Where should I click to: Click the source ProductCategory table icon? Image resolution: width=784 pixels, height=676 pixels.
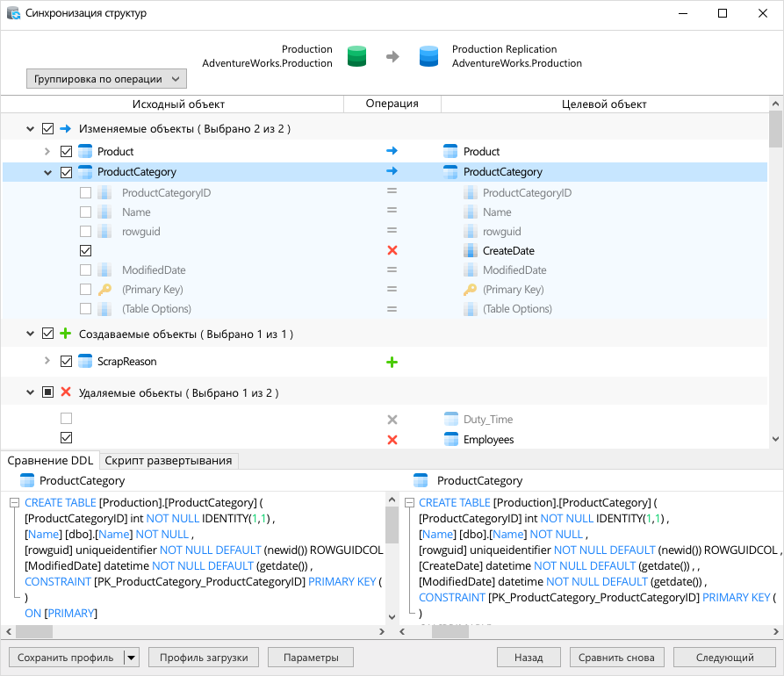(x=85, y=172)
